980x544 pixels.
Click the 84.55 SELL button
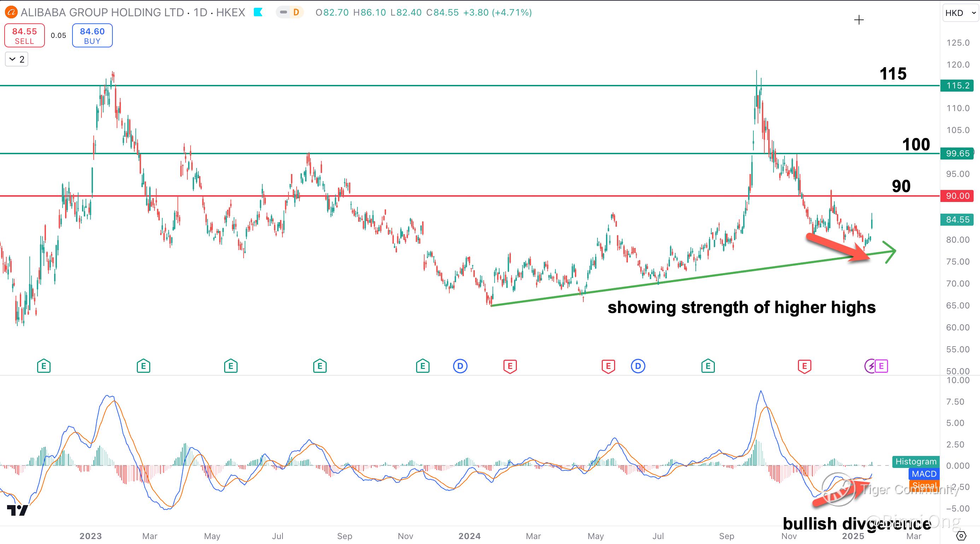point(24,35)
